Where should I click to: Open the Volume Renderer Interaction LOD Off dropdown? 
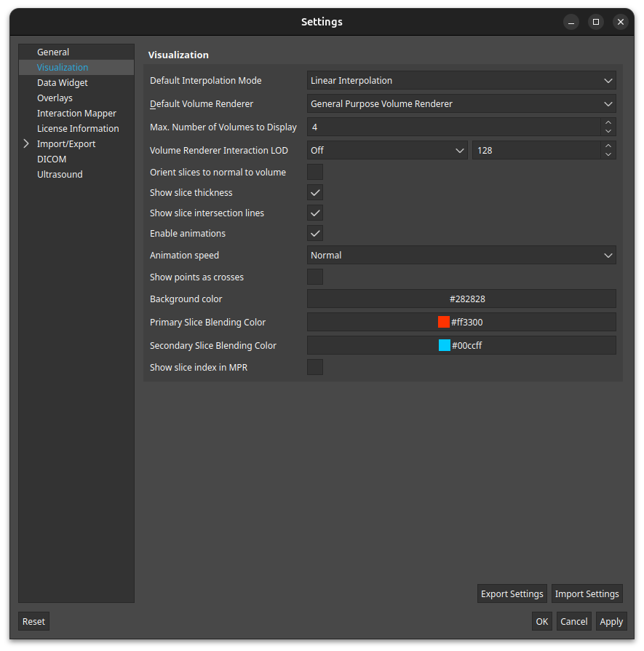(387, 150)
